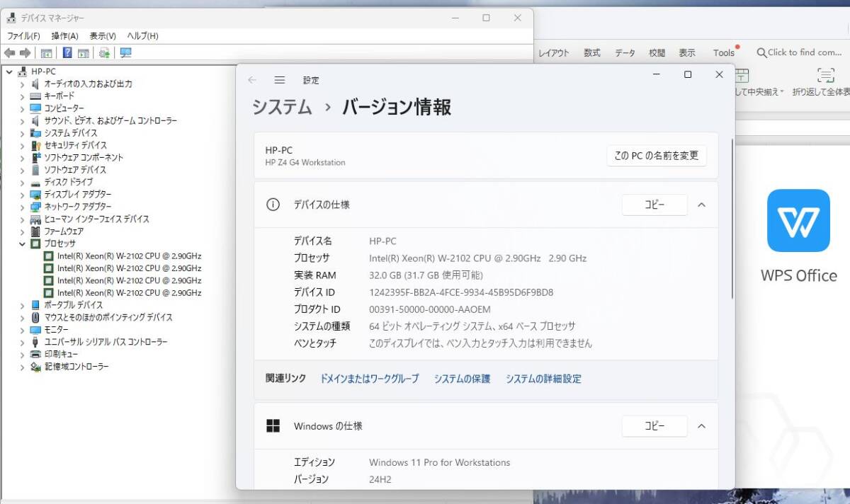Open the Tools tab in WPS
The width and height of the screenshot is (850, 504).
(724, 53)
